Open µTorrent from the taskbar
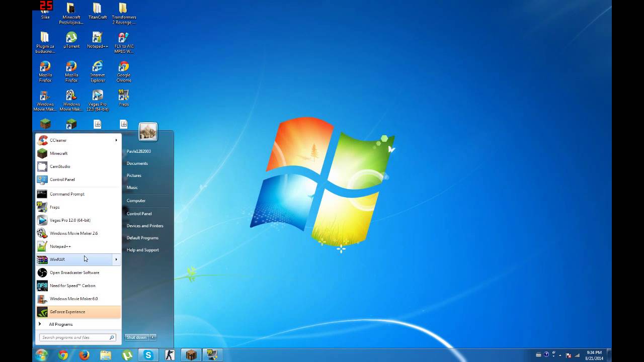The image size is (644, 362). 127,355
